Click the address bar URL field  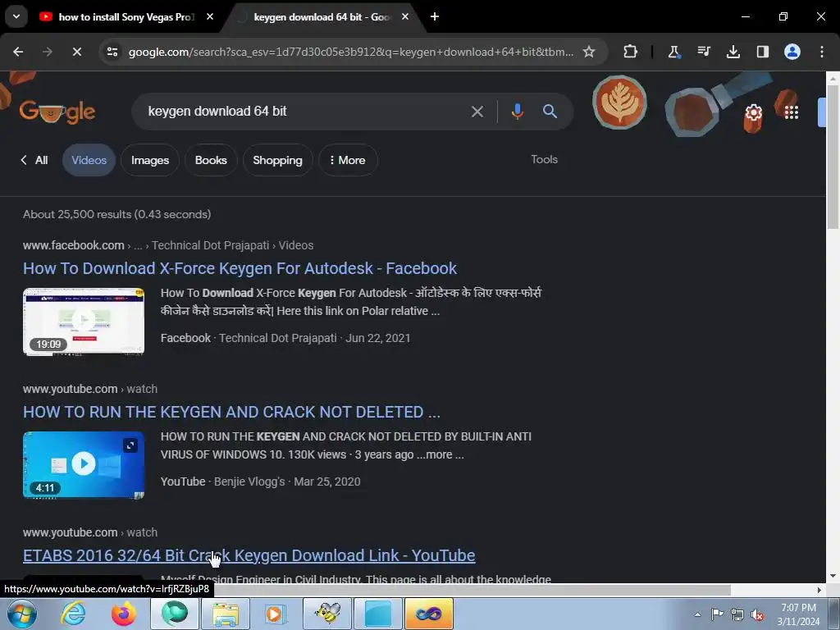[x=351, y=52]
